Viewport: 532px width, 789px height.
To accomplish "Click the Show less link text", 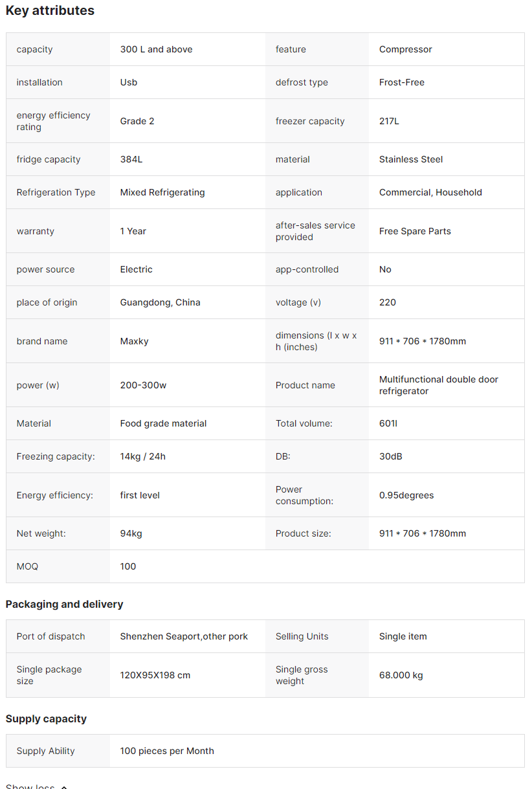I will 30,787.
